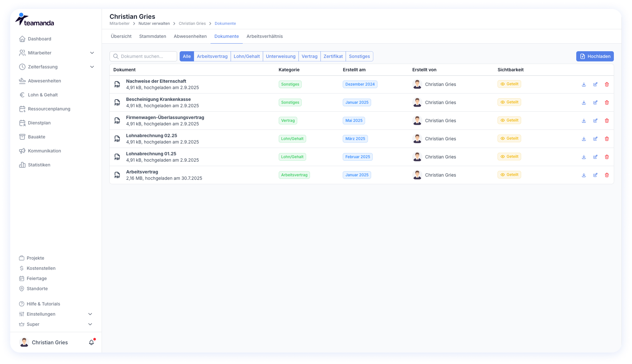Open Dashboard from sidebar home icon

[x=22, y=39]
